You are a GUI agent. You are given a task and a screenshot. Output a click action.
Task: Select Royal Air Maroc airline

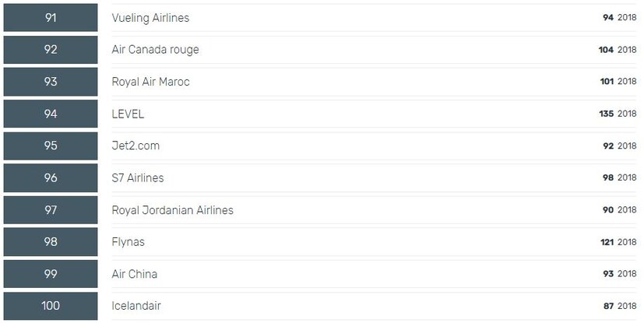click(x=150, y=82)
